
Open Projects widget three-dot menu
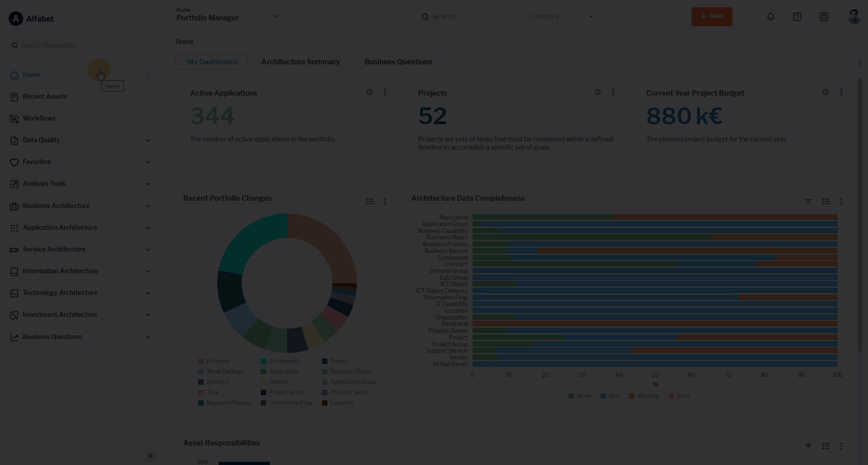(x=613, y=92)
